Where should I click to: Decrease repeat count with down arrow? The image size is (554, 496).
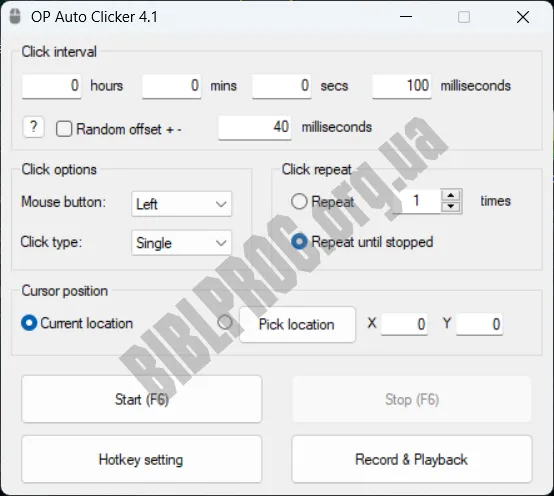[x=450, y=207]
